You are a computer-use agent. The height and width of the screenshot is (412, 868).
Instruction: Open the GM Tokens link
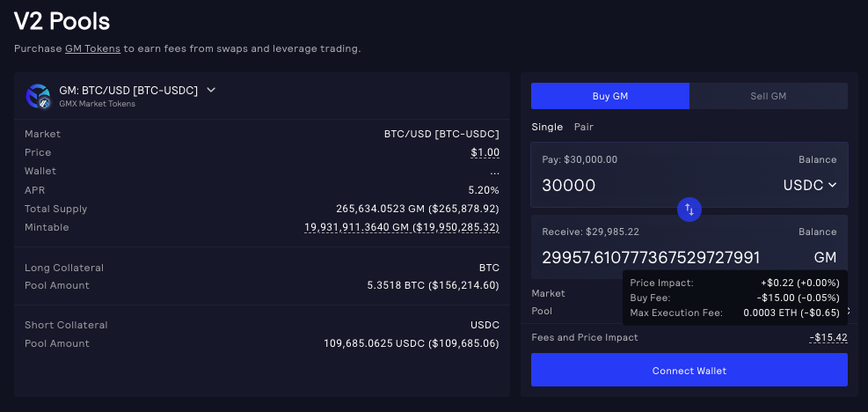(x=92, y=48)
